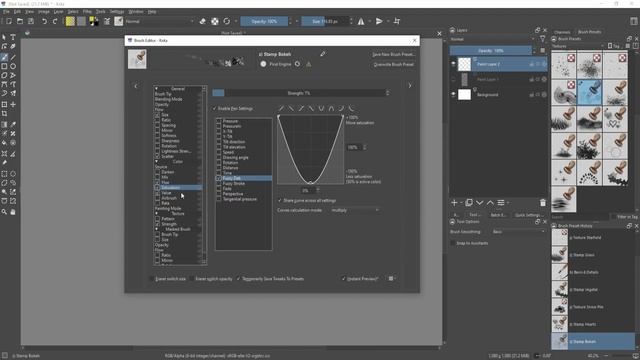Open the layer blending mode dropdown
The height and width of the screenshot is (360, 640).
[492, 39]
